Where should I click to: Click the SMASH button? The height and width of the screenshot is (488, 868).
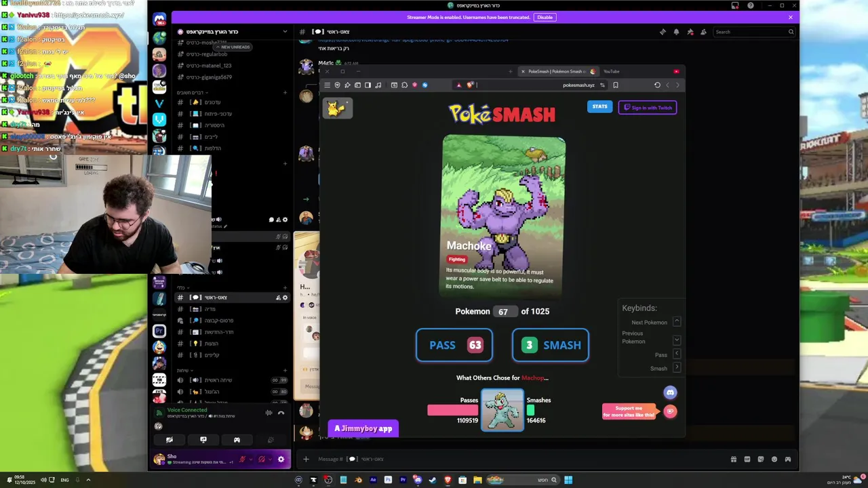tap(550, 345)
